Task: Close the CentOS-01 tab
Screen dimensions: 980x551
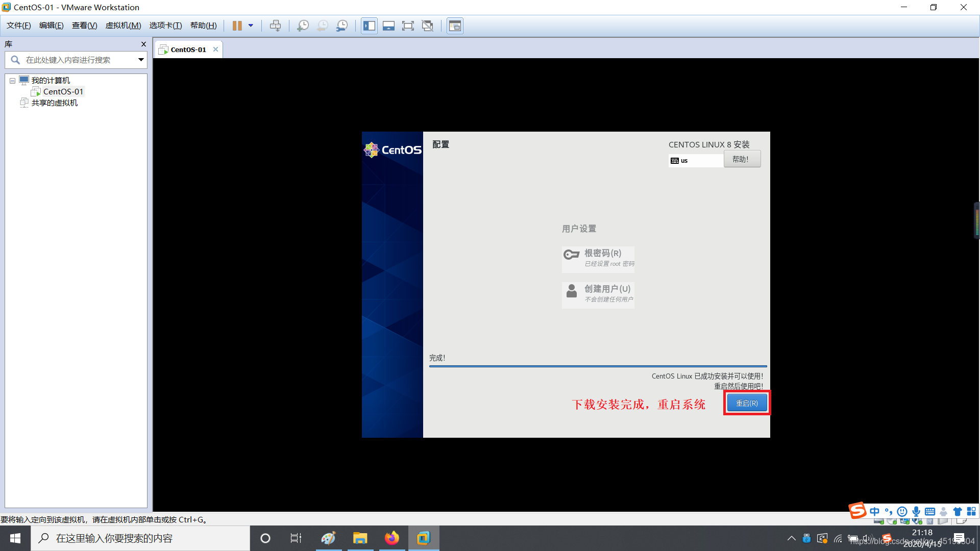Action: [x=215, y=49]
